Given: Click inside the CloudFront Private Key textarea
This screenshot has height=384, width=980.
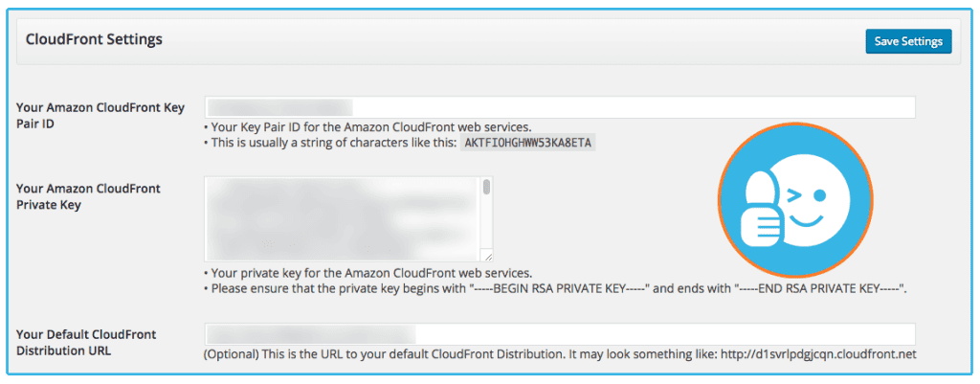Looking at the screenshot, I should pyautogui.click(x=343, y=219).
